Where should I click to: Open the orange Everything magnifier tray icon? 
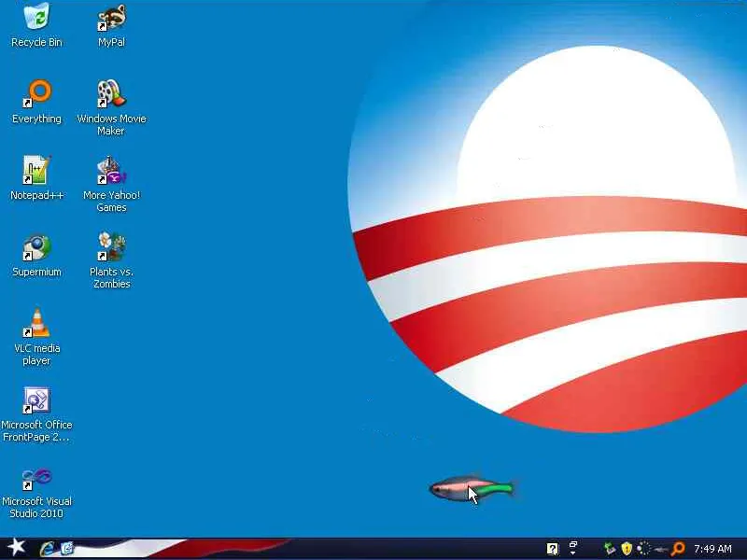pos(677,549)
